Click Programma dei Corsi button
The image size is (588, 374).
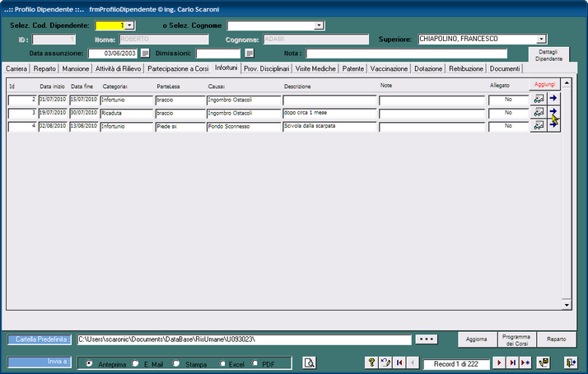[x=516, y=339]
